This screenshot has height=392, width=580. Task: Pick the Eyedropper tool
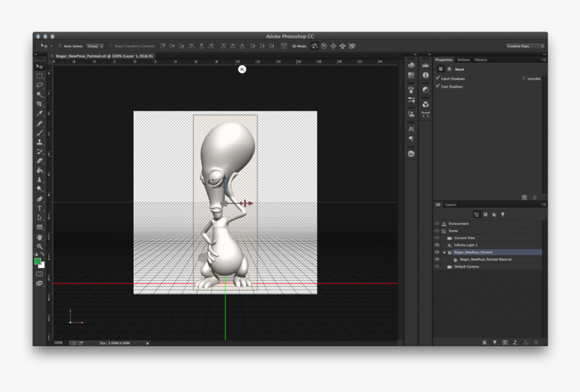[40, 113]
